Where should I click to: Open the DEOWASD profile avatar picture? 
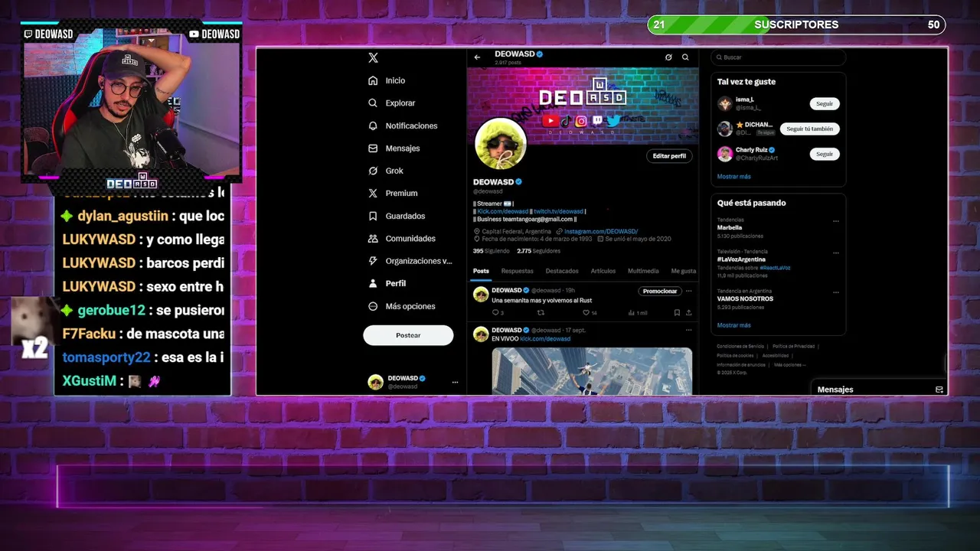[x=501, y=144]
